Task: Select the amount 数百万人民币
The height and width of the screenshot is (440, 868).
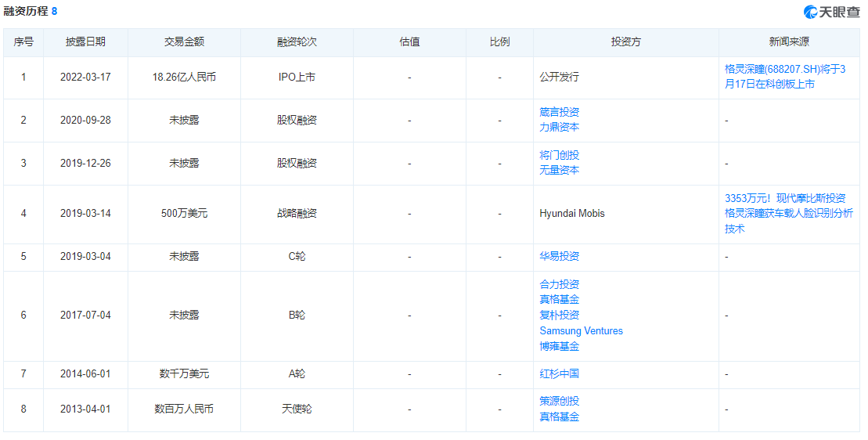Action: tap(185, 409)
